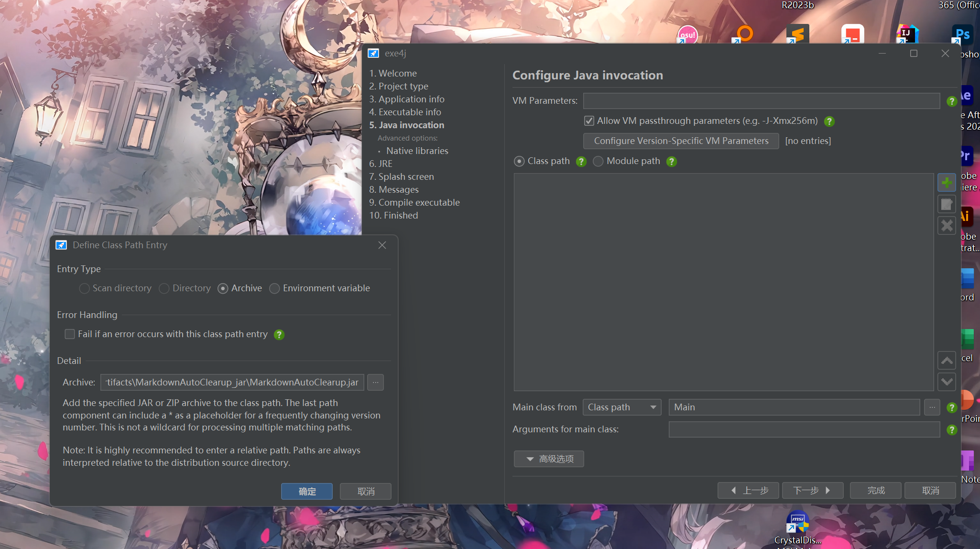The height and width of the screenshot is (549, 980).
Task: Cancel the Define Class Path Entry dialog
Action: point(366,492)
